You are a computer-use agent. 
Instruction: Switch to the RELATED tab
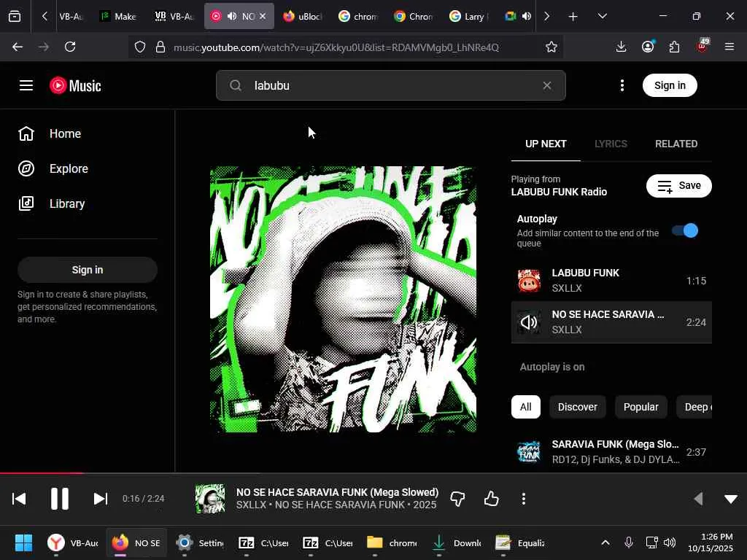pyautogui.click(x=676, y=144)
